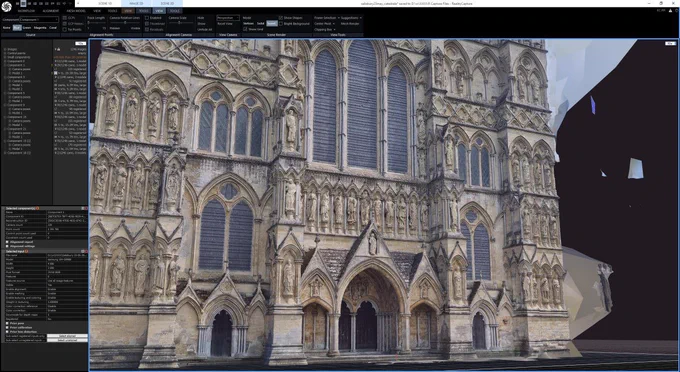The width and height of the screenshot is (680, 372).
Task: Toggle the Show Grid checkbox
Action: [245, 29]
